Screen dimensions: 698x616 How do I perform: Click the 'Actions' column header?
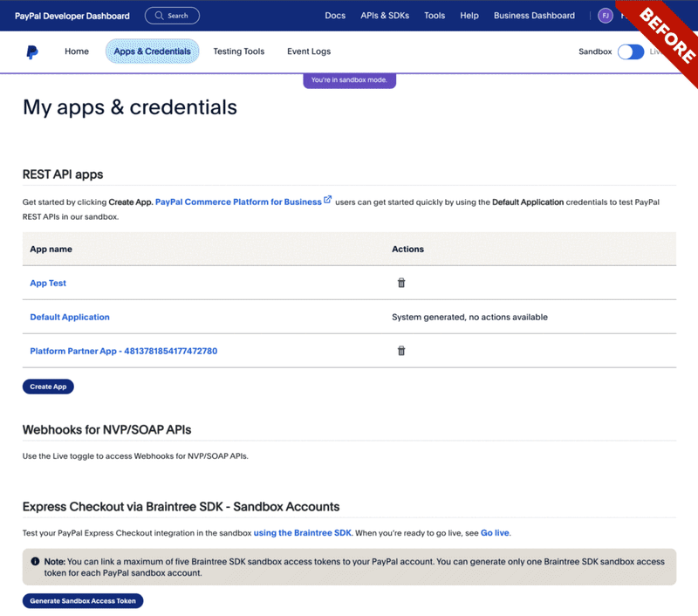click(407, 250)
